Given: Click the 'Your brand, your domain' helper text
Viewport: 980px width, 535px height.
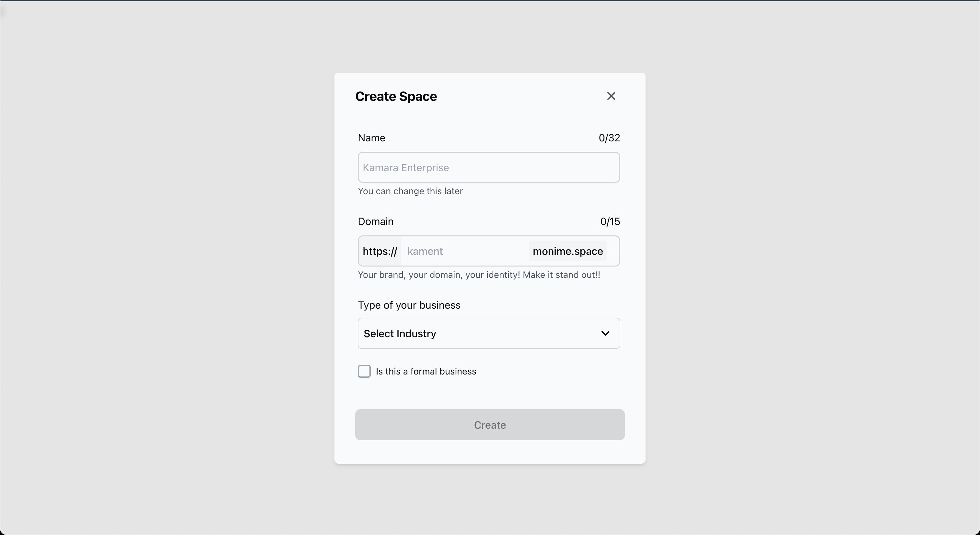Looking at the screenshot, I should click(x=479, y=275).
